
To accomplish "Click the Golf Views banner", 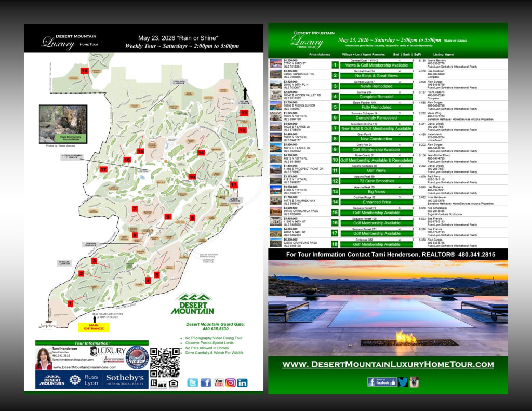I will coord(376,170).
